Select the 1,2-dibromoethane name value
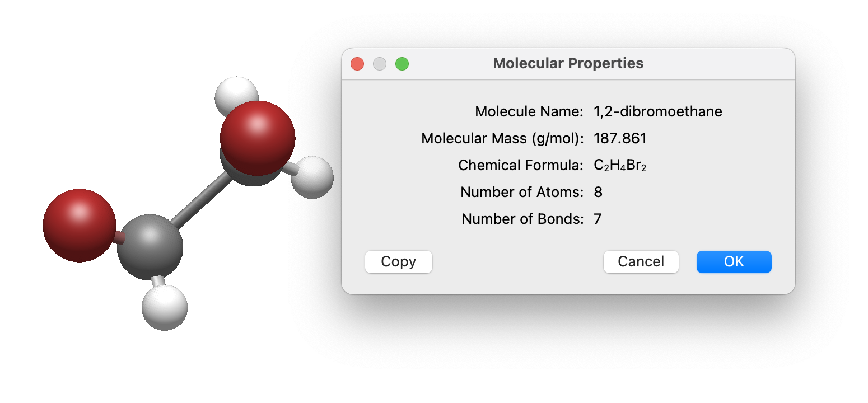Image resolution: width=868 pixels, height=403 pixels. [657, 111]
